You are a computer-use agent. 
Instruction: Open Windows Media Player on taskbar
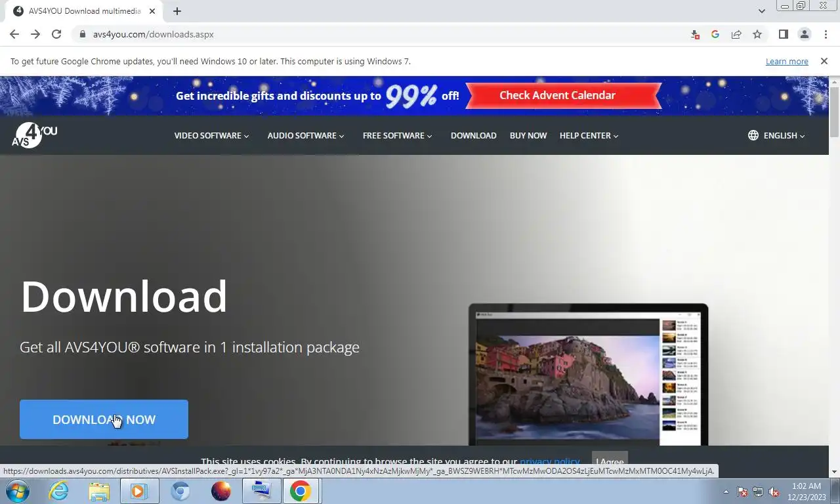tap(139, 491)
